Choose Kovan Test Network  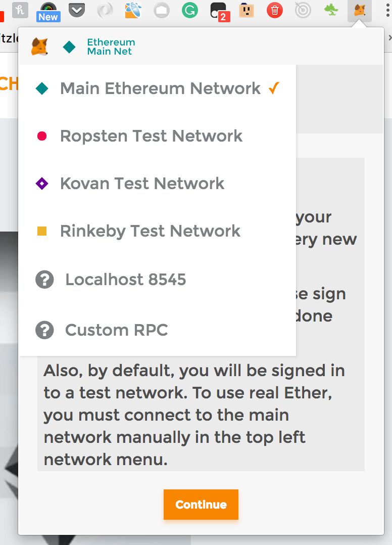coord(157,183)
